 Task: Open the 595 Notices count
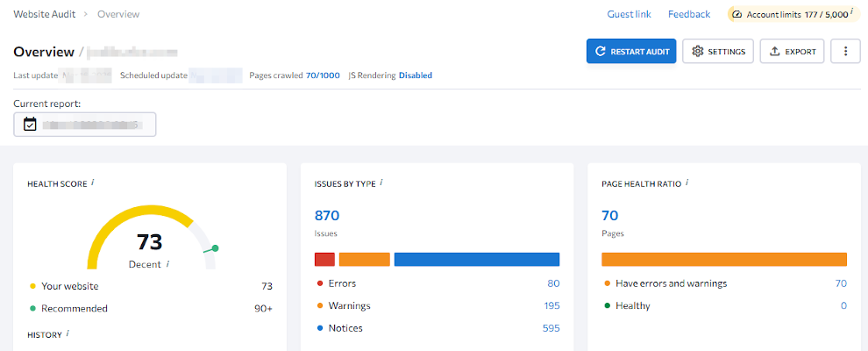[x=551, y=328]
